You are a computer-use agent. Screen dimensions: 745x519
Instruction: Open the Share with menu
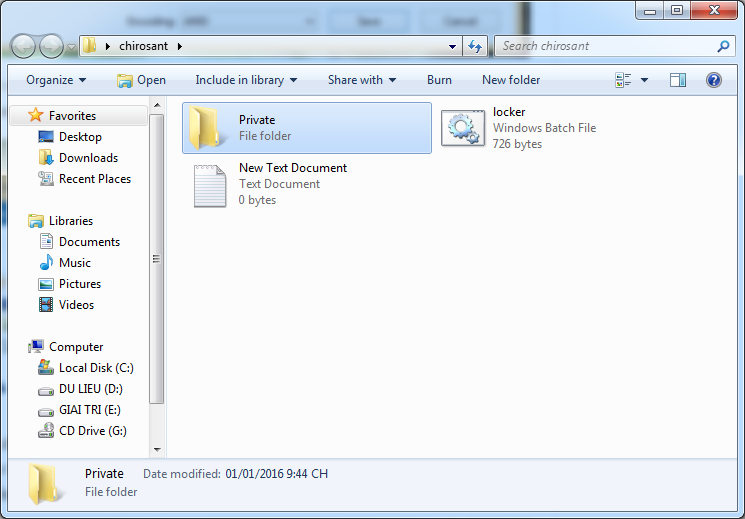coord(361,80)
